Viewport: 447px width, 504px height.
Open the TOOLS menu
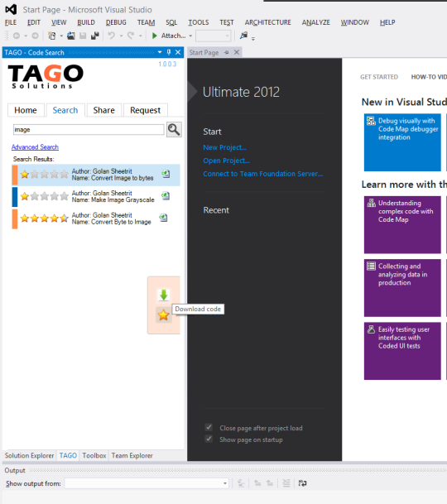pyautogui.click(x=199, y=22)
